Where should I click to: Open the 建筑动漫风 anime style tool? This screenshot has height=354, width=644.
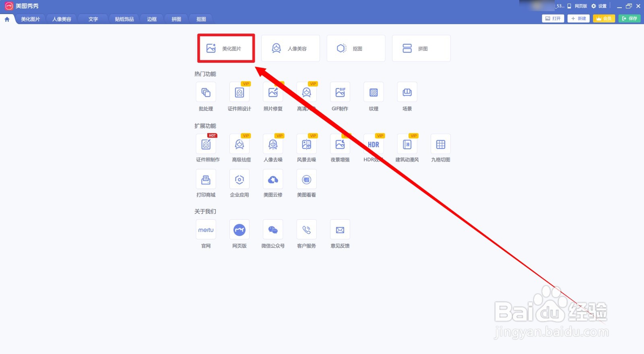pyautogui.click(x=407, y=144)
